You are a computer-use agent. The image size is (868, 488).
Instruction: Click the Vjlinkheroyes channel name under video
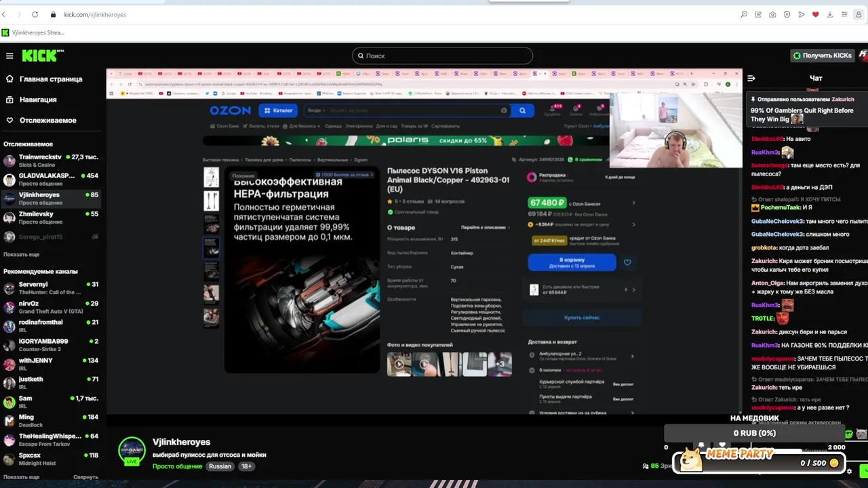click(x=181, y=442)
